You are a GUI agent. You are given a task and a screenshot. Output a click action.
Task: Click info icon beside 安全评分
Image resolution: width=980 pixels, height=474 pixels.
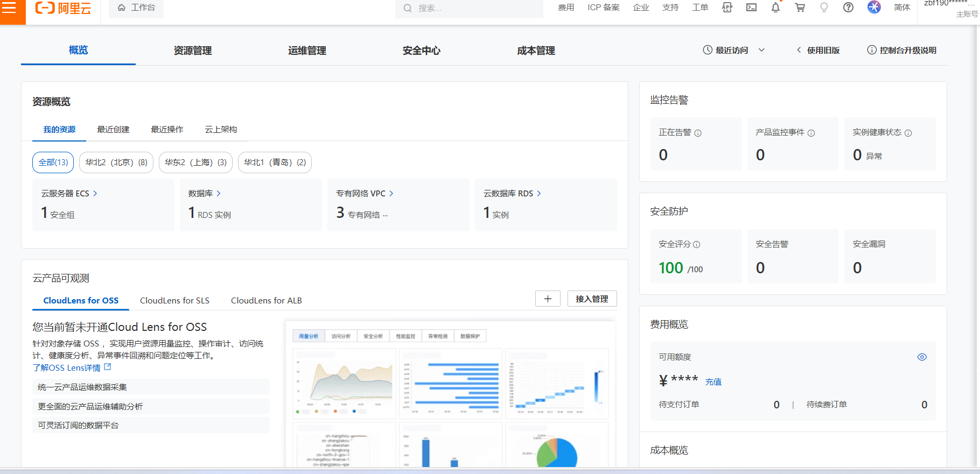pos(696,244)
